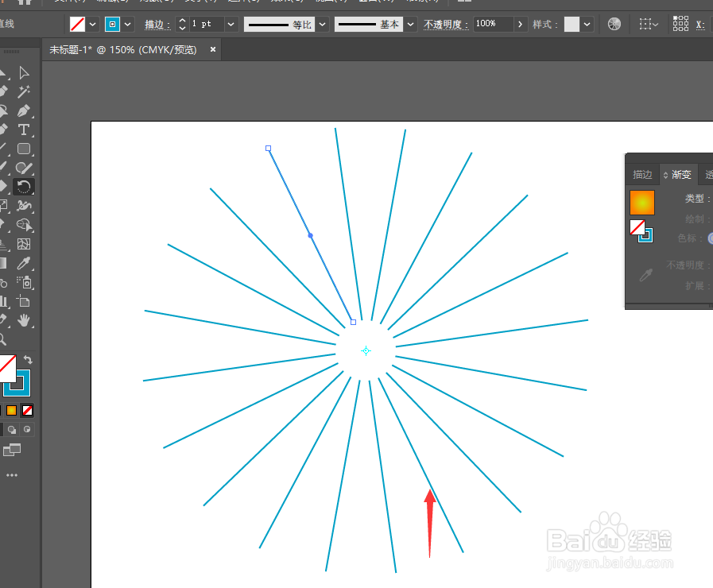Open the 基本 brush definition selector
Viewport: 713px width, 588px height.
pyautogui.click(x=369, y=24)
